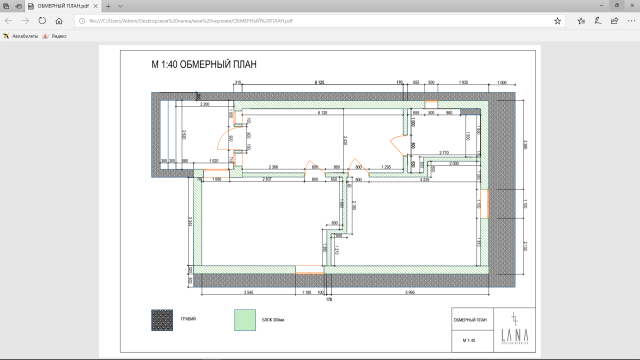
Task: Refresh the current PDF page
Action: [x=42, y=21]
